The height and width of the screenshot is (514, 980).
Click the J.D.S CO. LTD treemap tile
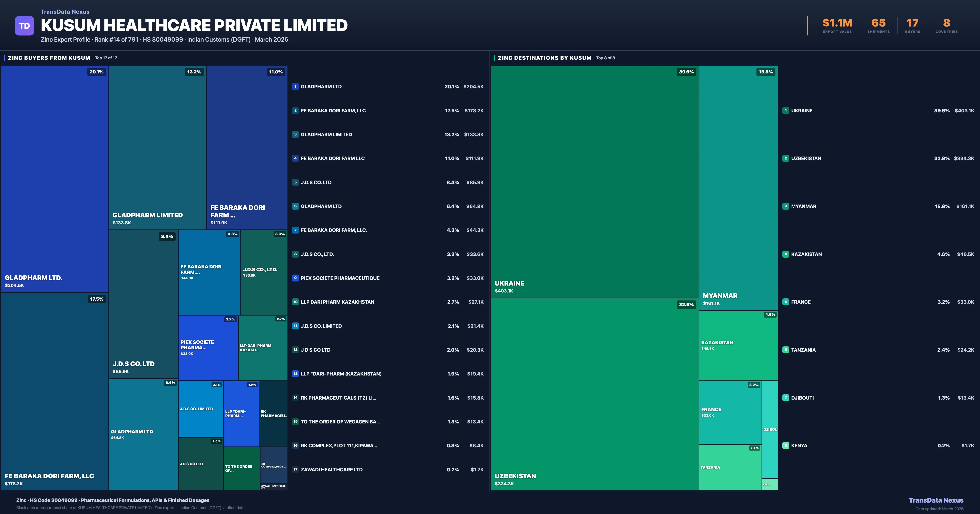[143, 304]
